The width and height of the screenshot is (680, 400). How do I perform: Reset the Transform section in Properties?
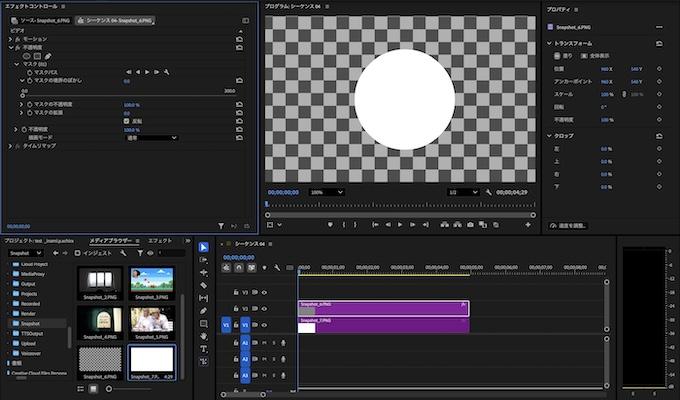coord(659,44)
